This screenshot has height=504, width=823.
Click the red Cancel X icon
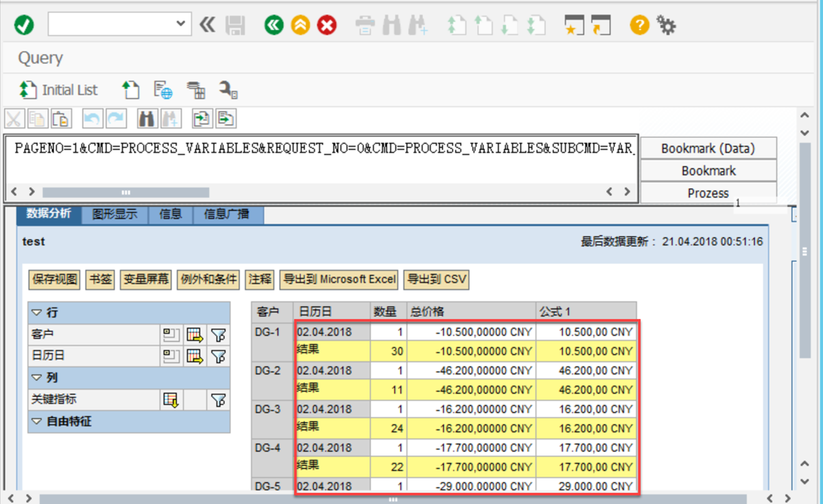[327, 25]
